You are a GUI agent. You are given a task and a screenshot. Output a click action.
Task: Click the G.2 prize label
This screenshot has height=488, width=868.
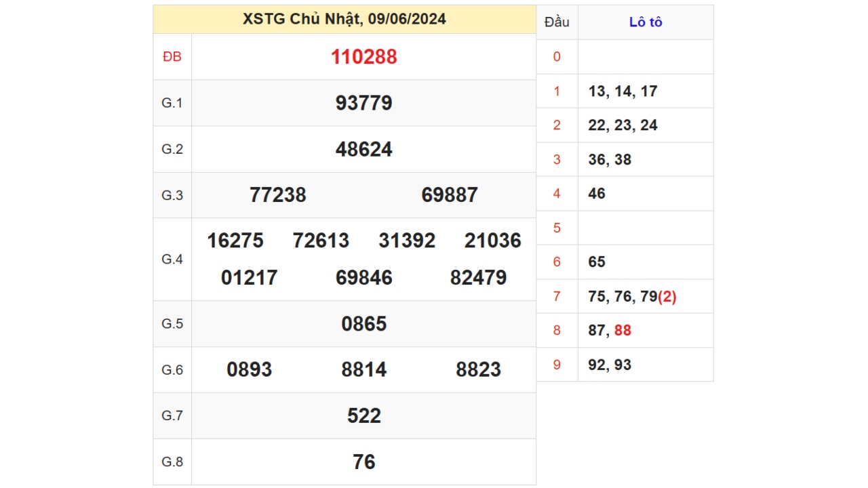click(172, 149)
